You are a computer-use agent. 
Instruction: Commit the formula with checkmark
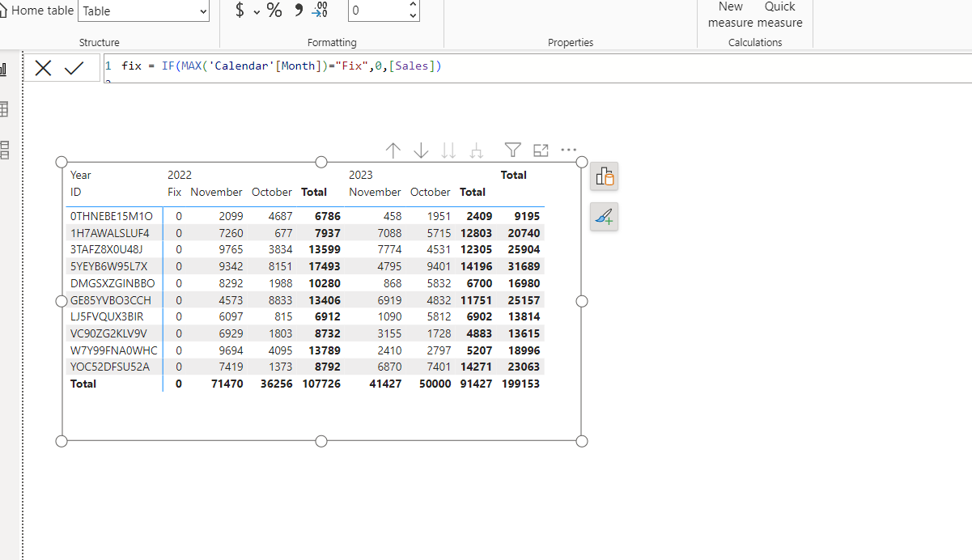coord(74,69)
